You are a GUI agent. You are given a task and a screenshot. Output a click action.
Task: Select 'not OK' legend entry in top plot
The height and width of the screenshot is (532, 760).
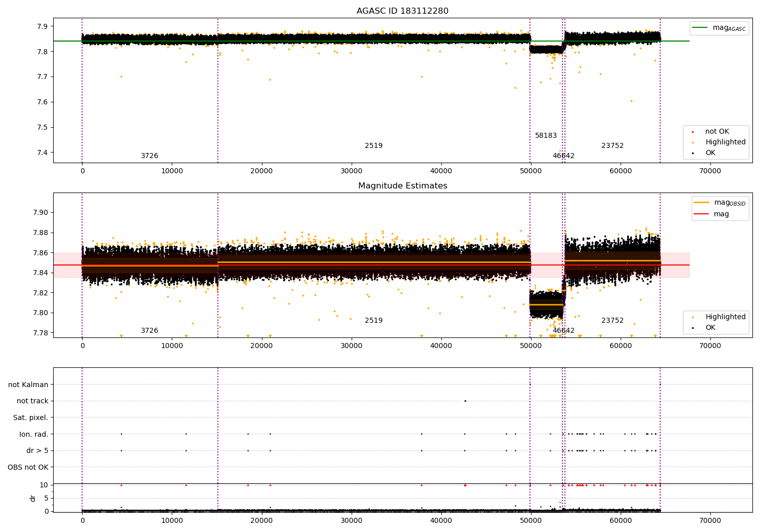[x=717, y=132]
